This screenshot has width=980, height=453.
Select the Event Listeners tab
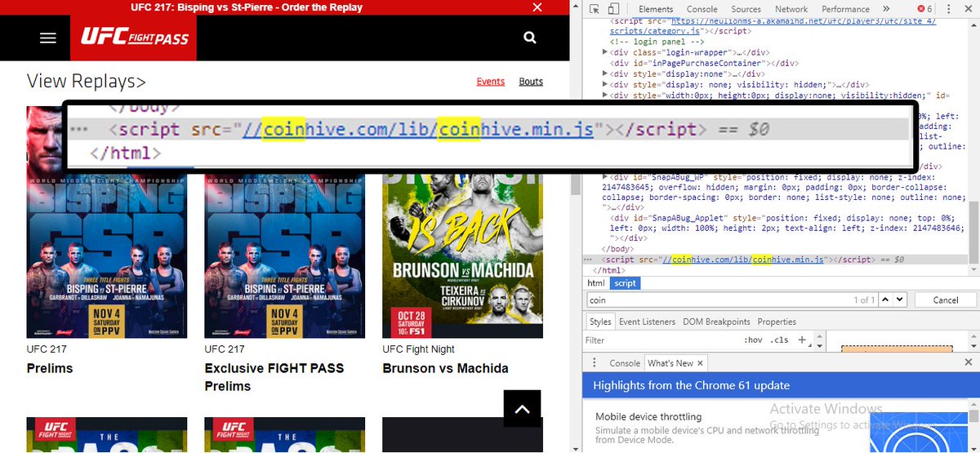(x=647, y=322)
